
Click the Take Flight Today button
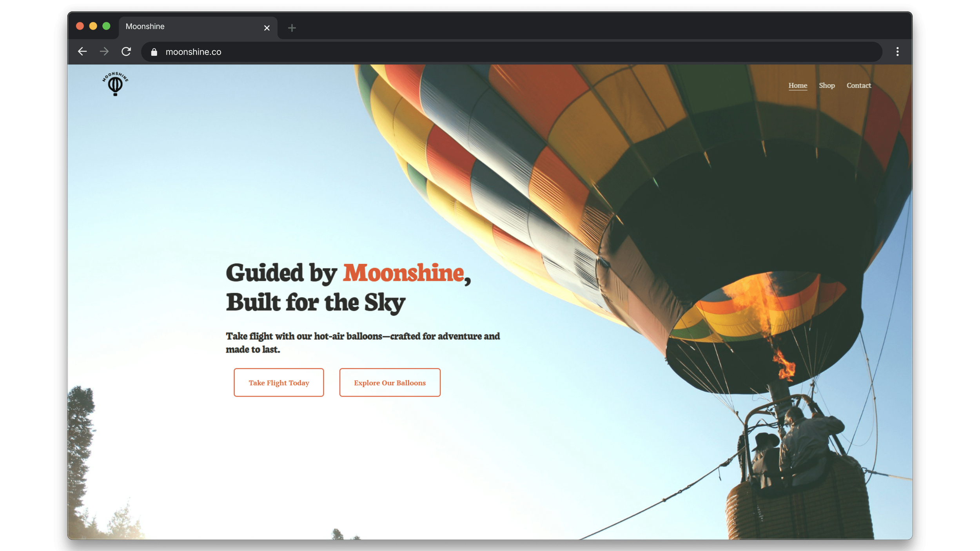coord(279,382)
